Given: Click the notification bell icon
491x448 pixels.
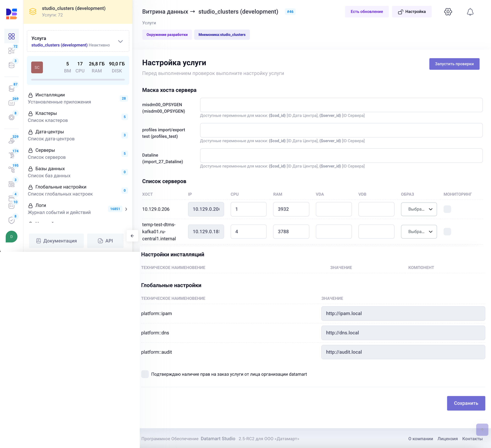Looking at the screenshot, I should pyautogui.click(x=470, y=12).
